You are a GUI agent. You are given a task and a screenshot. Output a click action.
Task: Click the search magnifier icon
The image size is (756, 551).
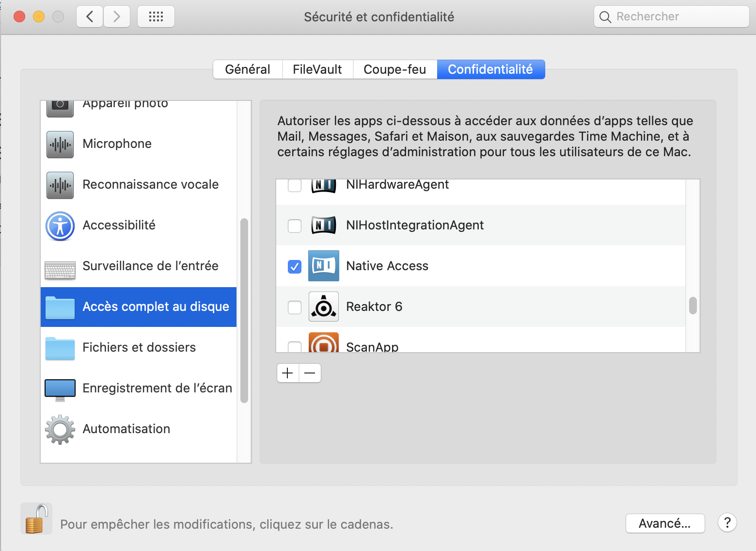[605, 17]
